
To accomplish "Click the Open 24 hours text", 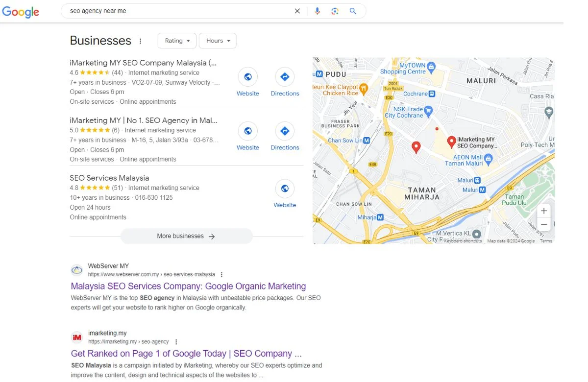I will [90, 207].
